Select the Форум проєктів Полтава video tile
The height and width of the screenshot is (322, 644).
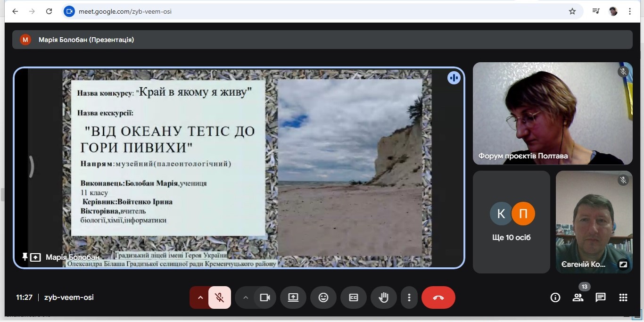[553, 114]
